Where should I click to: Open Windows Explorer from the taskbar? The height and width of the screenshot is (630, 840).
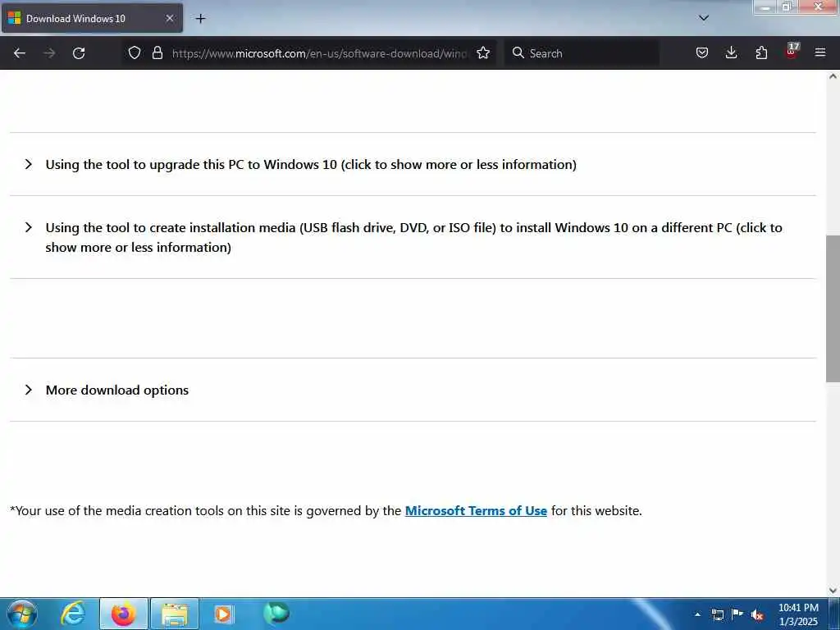pyautogui.click(x=174, y=614)
